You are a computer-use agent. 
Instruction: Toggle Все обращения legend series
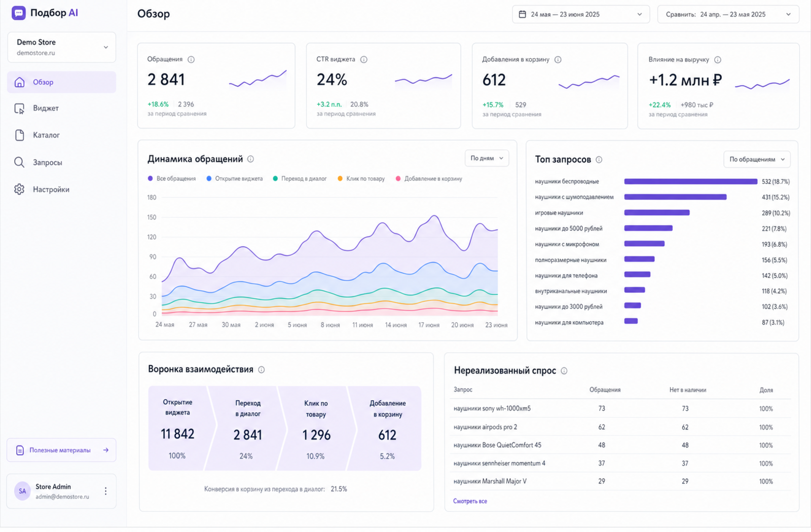coord(172,179)
